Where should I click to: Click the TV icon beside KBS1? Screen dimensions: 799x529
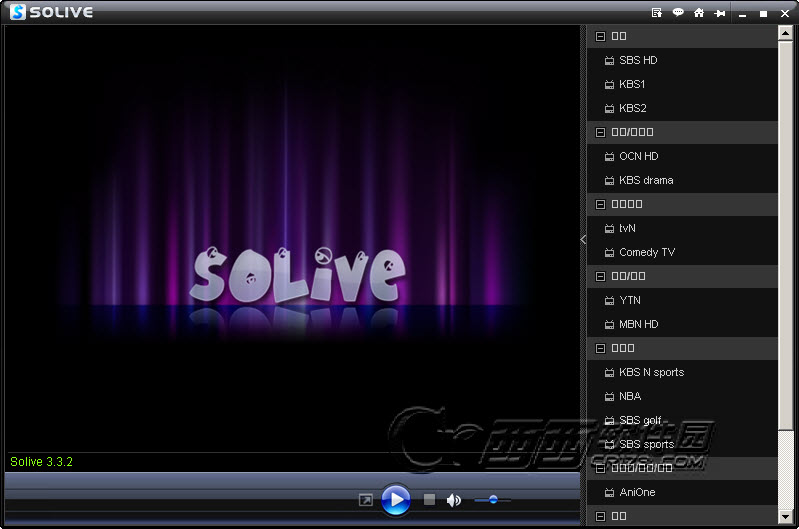pos(609,85)
